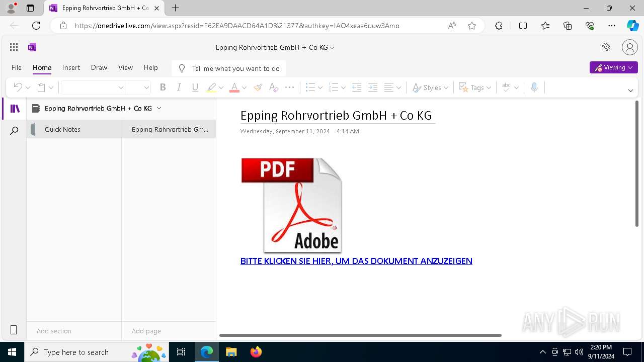Launch Firefox from the taskbar
This screenshot has height=362, width=644.
(x=256, y=352)
